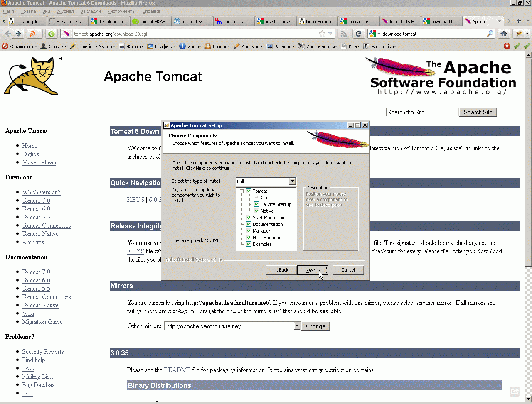Click the share icon at the page bottom corner
This screenshot has width=532, height=404.
[x=515, y=391]
